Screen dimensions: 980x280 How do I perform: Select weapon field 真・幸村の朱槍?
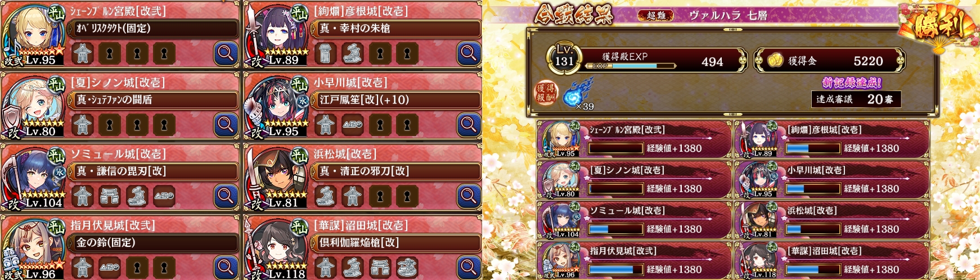pyautogui.click(x=396, y=28)
